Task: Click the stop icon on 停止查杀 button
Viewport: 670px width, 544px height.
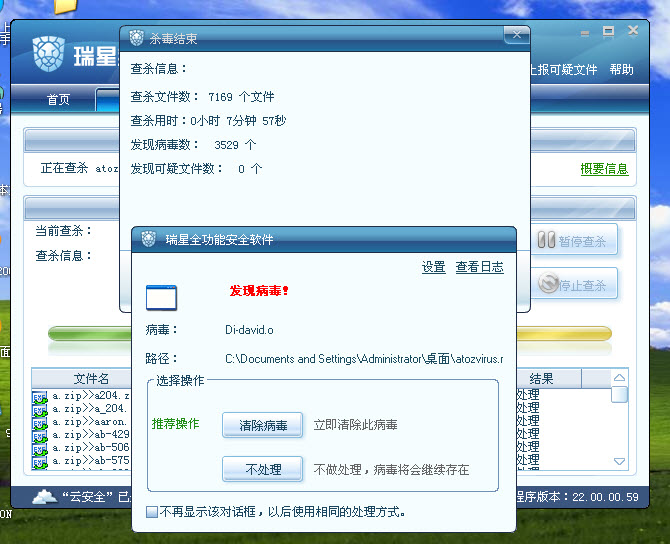Action: [548, 283]
